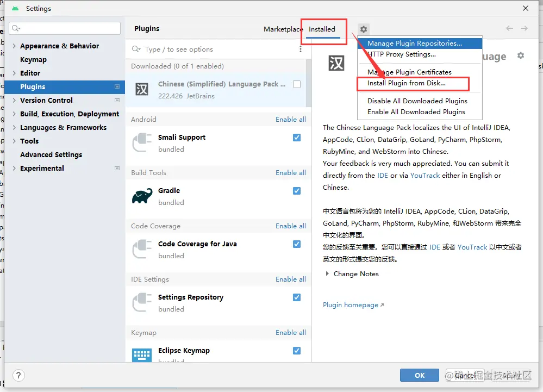Expand the Tools settings node
This screenshot has height=392, width=543.
coord(14,141)
